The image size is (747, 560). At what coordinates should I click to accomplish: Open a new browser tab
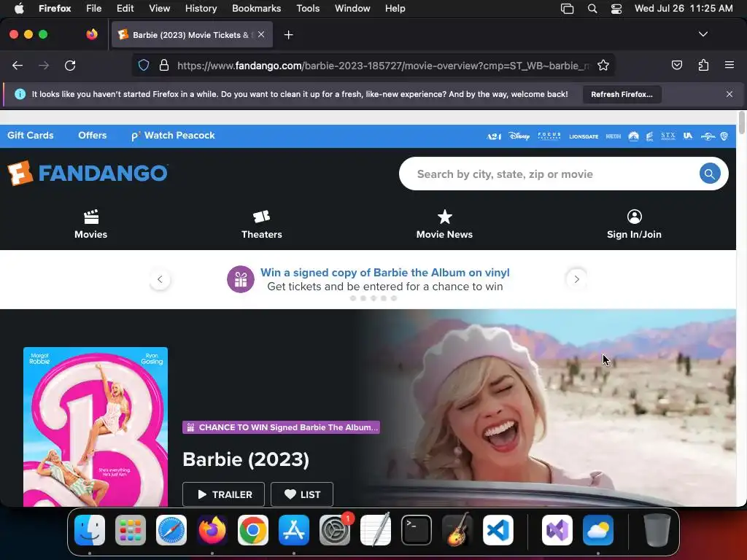click(x=288, y=35)
